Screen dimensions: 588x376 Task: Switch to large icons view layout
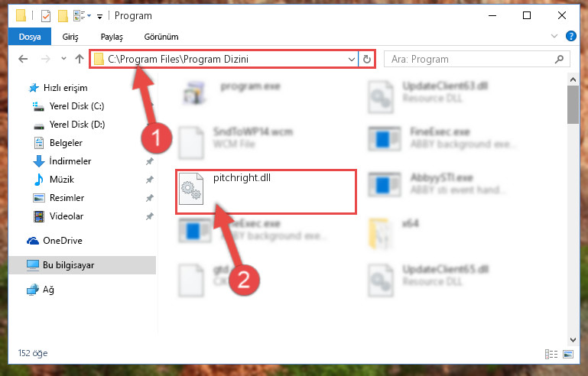tap(568, 354)
